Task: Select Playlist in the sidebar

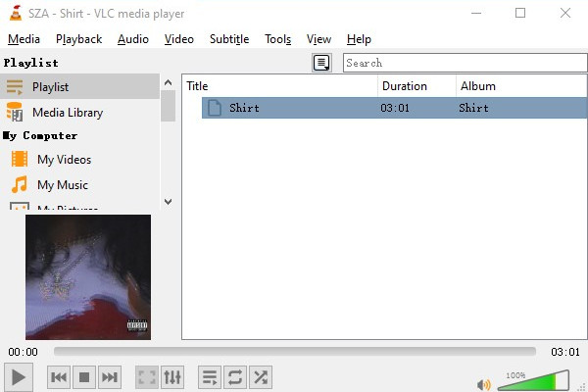Action: pos(80,86)
